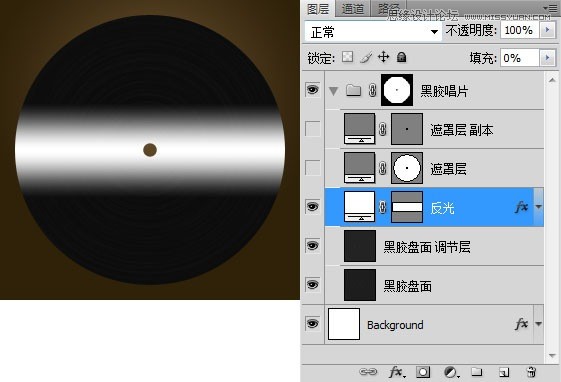Show the 遮罩层 副本 layer
Viewport: 561px width, 382px height.
click(x=312, y=128)
